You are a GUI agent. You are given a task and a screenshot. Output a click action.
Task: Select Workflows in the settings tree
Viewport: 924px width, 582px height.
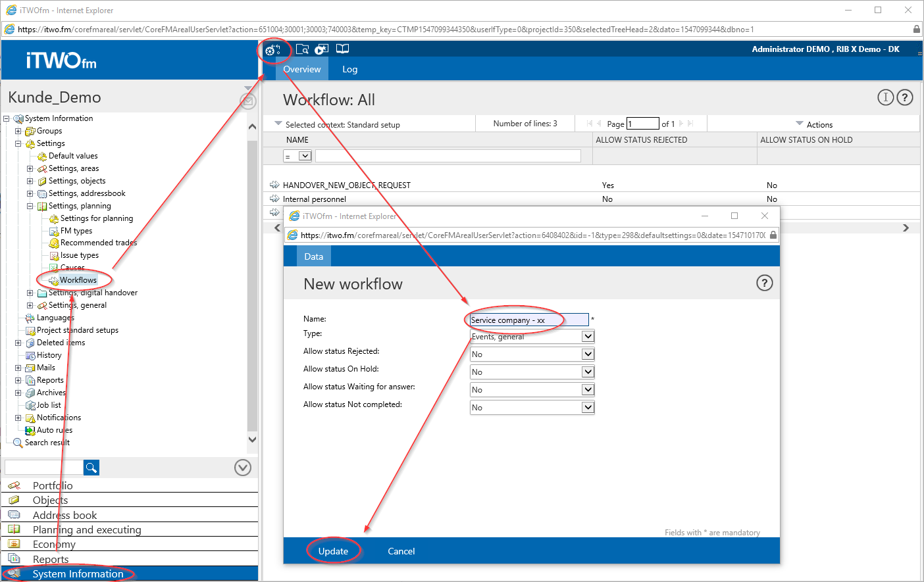(x=78, y=280)
